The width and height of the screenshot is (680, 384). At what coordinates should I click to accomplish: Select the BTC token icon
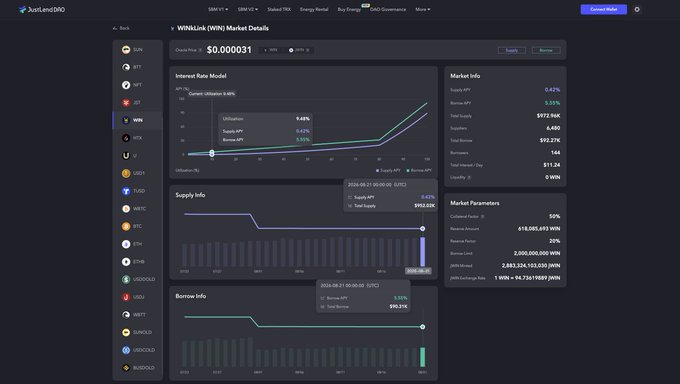126,226
